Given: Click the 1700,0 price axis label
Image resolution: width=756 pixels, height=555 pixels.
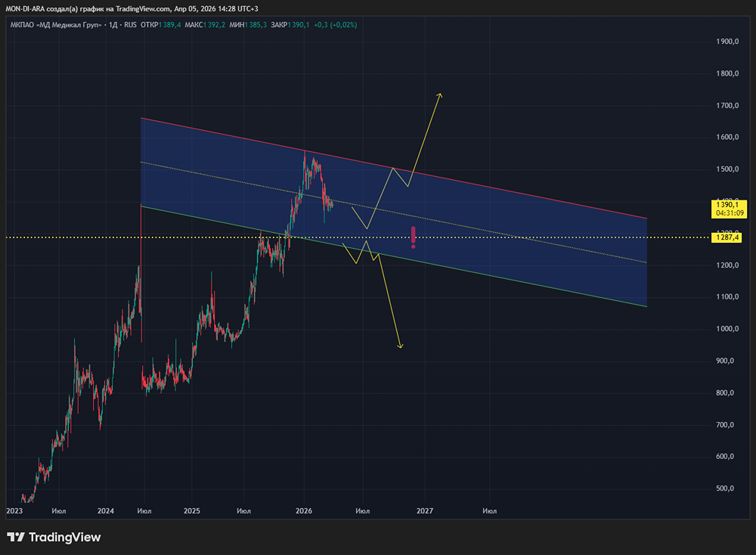Looking at the screenshot, I should pyautogui.click(x=727, y=105).
